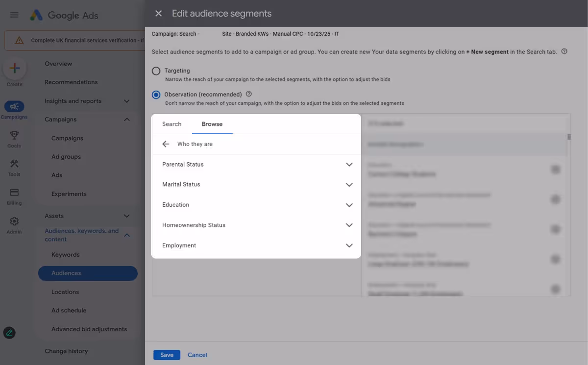Screen dimensions: 588x365
Task: Expand Insights and reports menu
Action: click(126, 101)
